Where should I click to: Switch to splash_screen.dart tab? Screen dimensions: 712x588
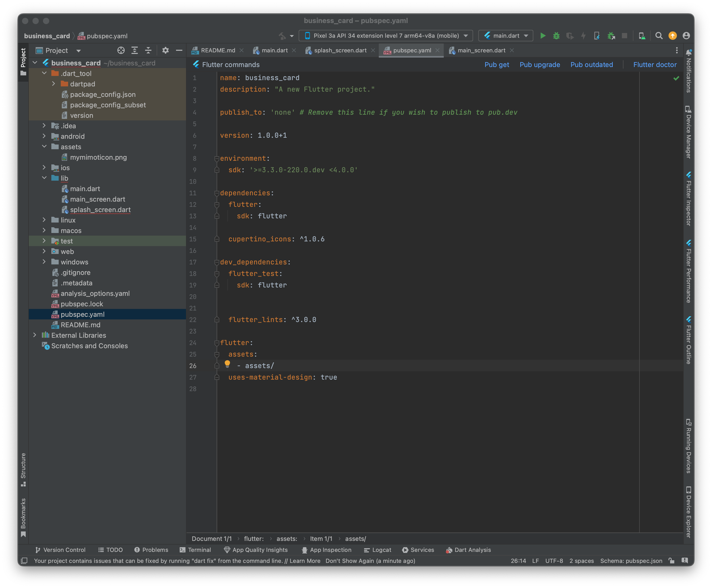(x=340, y=51)
